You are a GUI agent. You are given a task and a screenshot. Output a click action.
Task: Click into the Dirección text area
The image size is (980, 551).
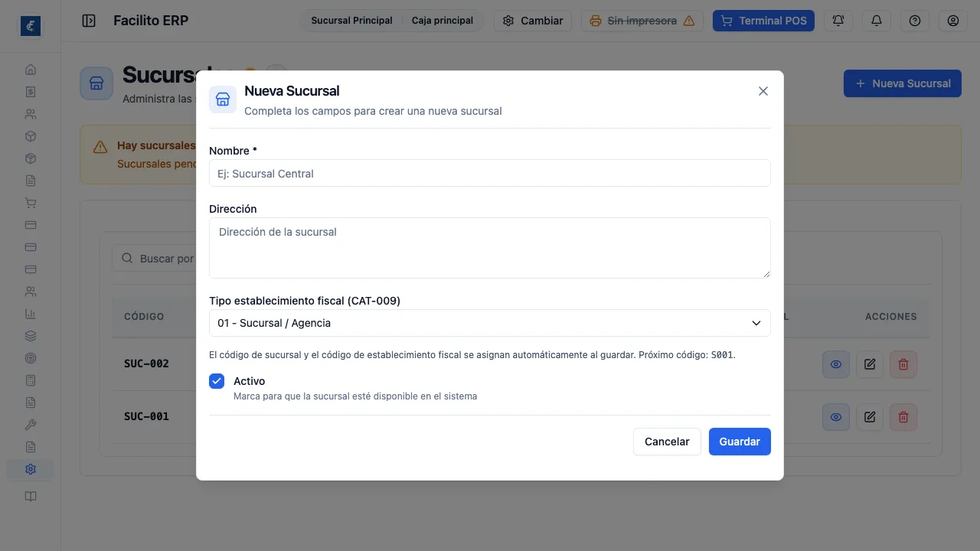tap(490, 248)
